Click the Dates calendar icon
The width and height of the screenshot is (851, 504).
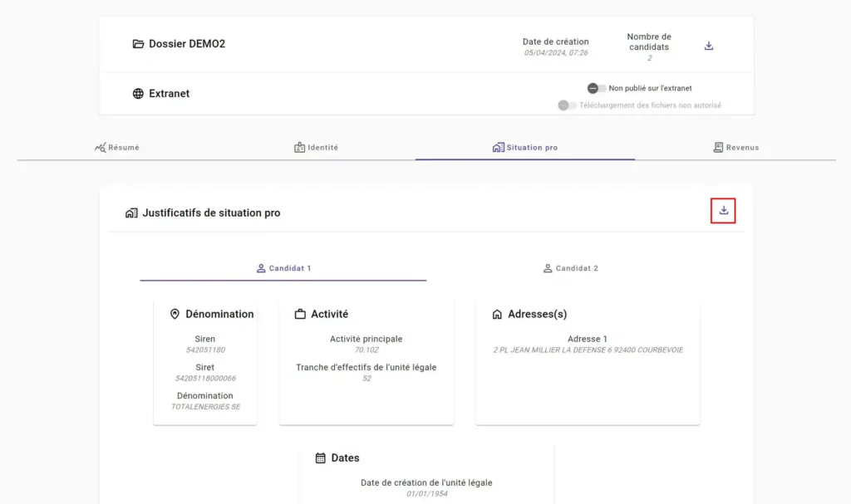pos(320,458)
